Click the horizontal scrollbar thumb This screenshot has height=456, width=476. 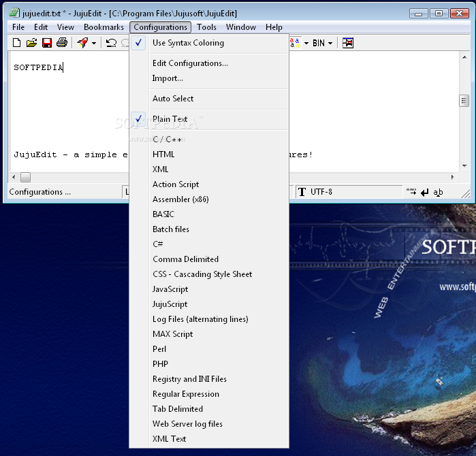tap(25, 177)
